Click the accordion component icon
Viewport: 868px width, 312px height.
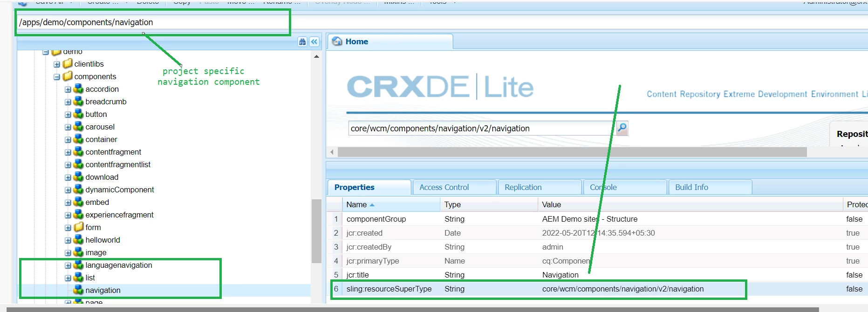point(78,89)
